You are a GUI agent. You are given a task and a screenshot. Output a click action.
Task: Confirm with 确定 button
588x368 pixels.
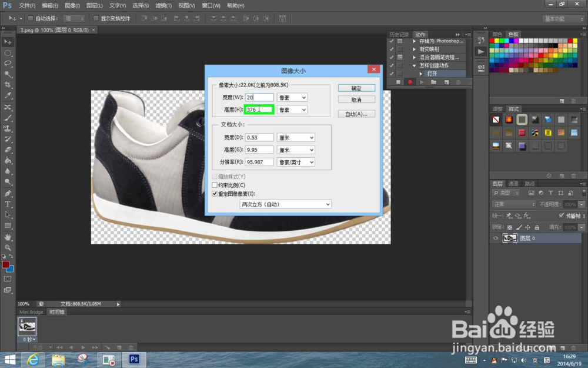(x=356, y=88)
